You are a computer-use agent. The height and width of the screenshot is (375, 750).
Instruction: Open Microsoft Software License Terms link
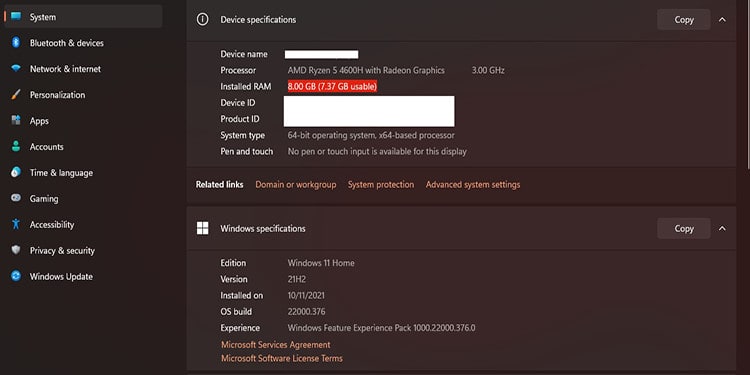(x=282, y=358)
